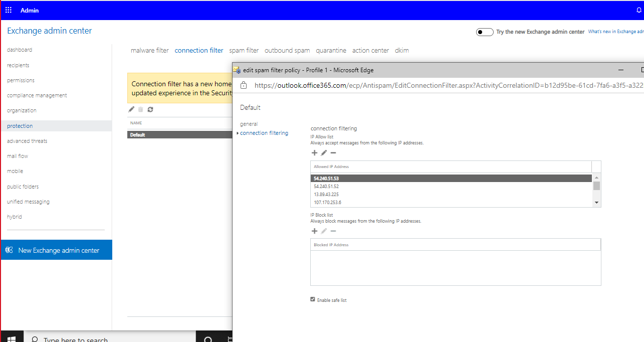Screen dimensions: 644x342
Task: Click the Cortana circle on taskbar
Action: 208,339
